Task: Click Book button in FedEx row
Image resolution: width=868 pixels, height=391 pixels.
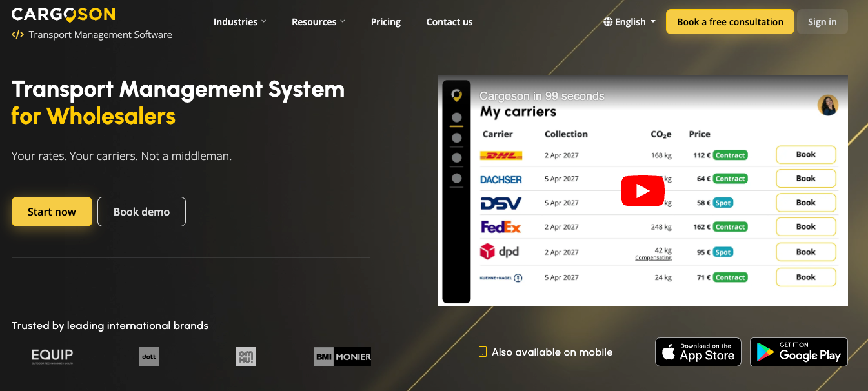Action: coord(805,226)
